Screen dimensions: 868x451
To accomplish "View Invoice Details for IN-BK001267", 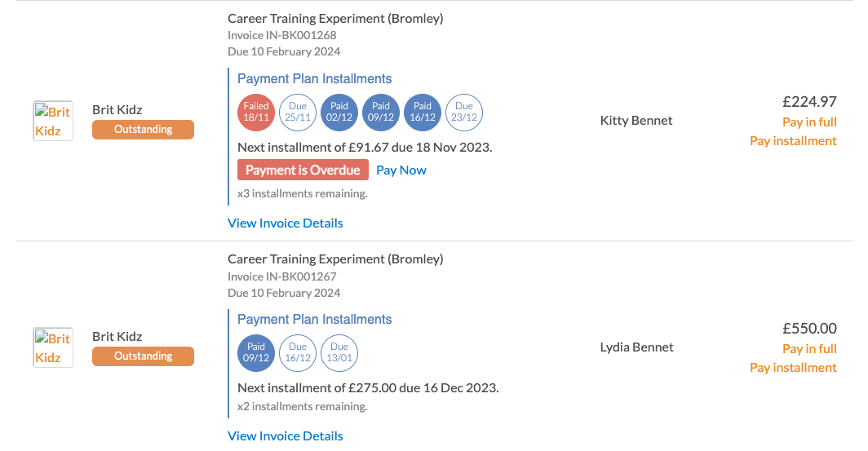I will [285, 436].
